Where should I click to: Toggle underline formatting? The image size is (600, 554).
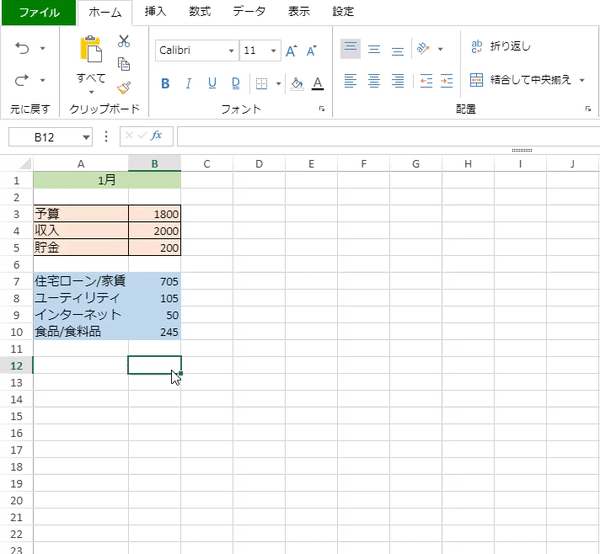[x=212, y=84]
